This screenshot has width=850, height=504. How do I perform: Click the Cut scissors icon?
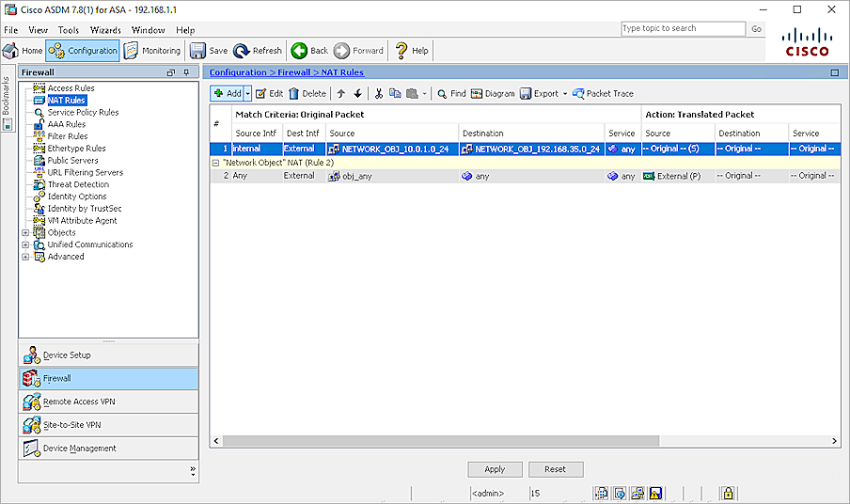(x=379, y=94)
